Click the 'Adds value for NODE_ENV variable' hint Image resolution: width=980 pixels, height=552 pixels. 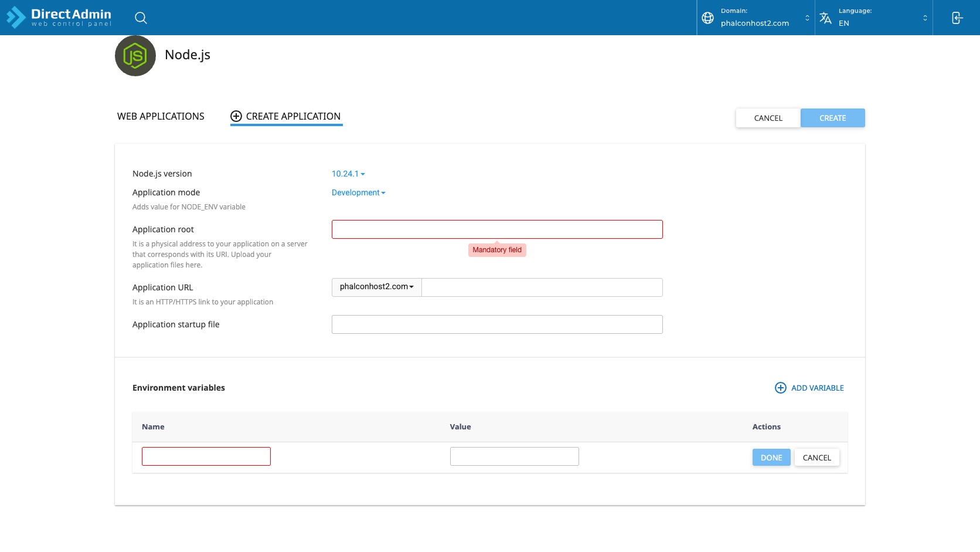point(189,207)
